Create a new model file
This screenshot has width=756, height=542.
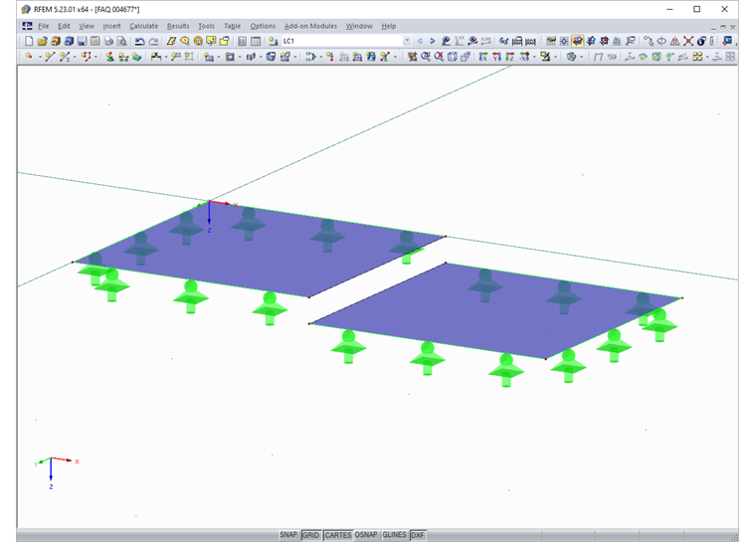click(29, 41)
